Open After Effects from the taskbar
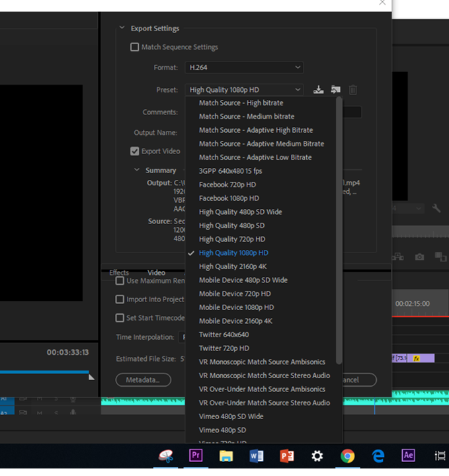The image size is (449, 476). pyautogui.click(x=408, y=456)
